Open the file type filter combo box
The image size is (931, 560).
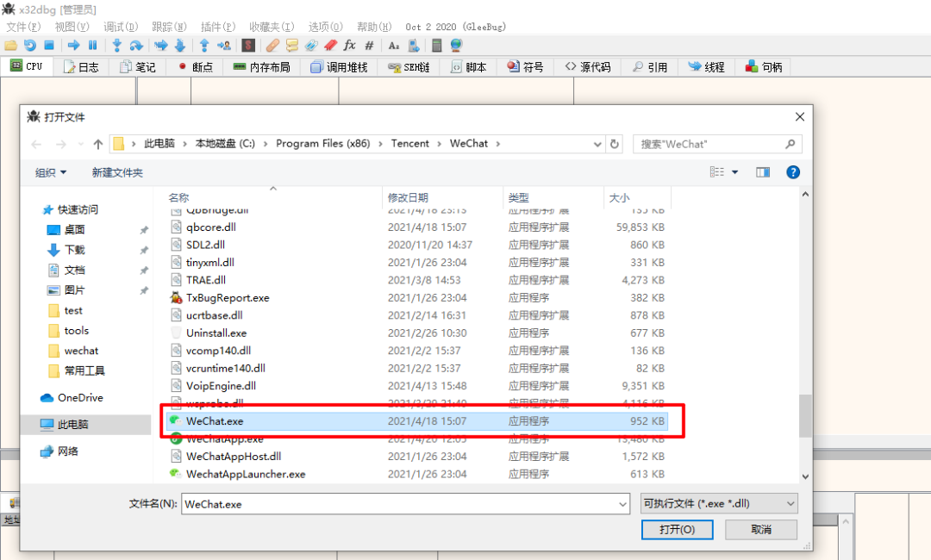click(x=719, y=504)
